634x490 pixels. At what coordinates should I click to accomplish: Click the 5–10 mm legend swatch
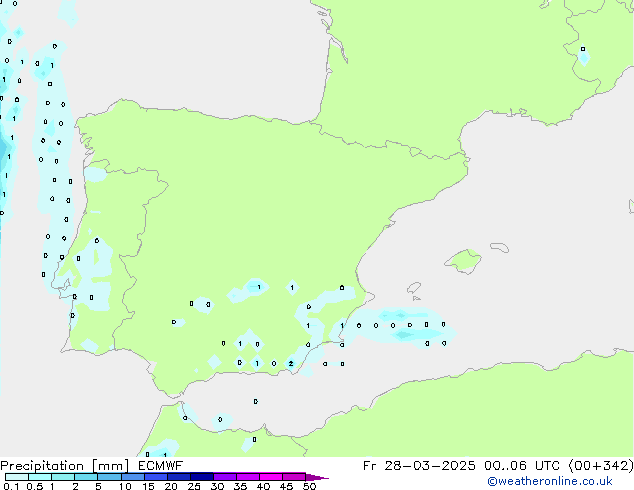[x=109, y=477]
